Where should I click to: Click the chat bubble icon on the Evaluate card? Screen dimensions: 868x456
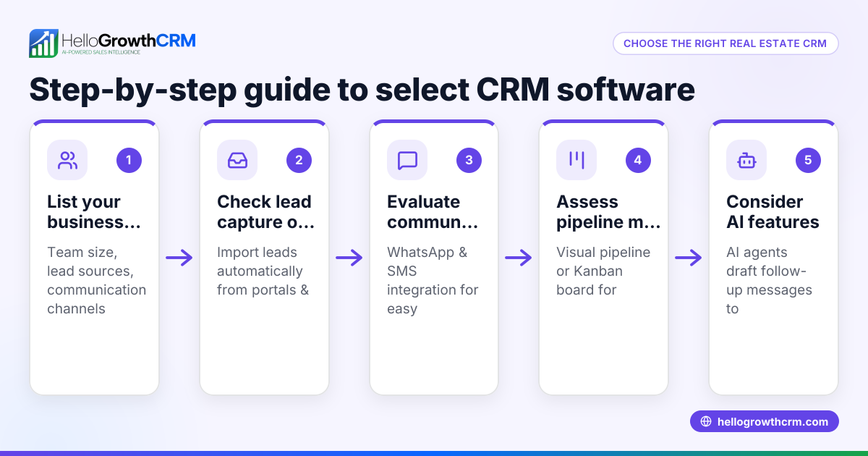[407, 160]
